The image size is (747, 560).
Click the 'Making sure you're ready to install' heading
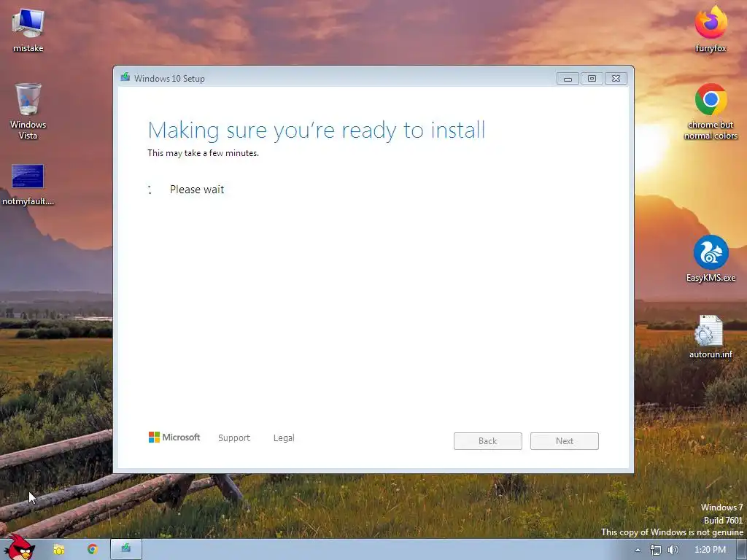click(317, 130)
